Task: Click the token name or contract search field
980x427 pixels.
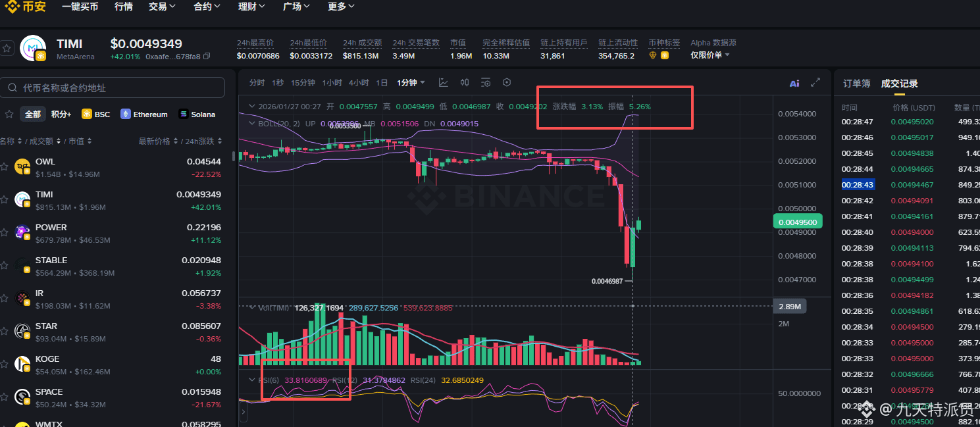Action: pos(113,88)
